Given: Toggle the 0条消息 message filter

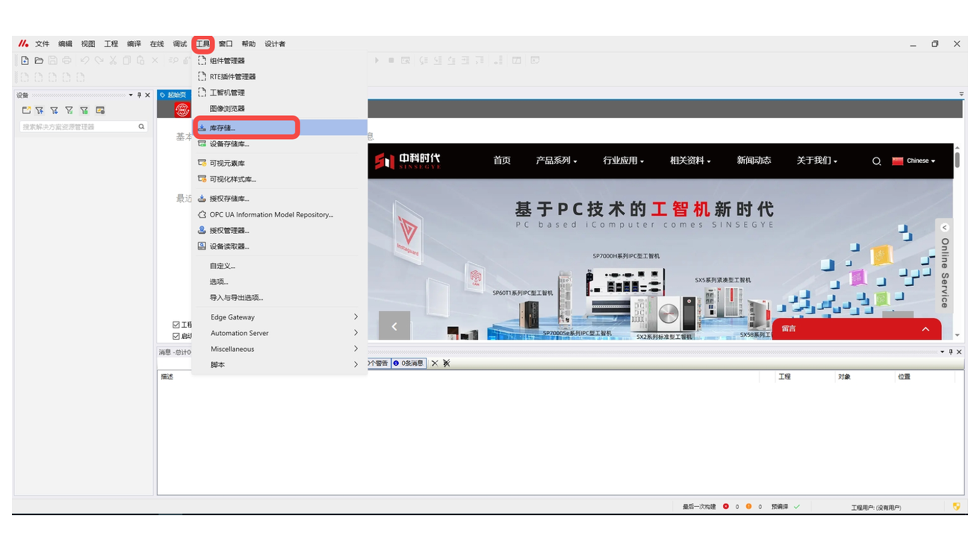Looking at the screenshot, I should [x=408, y=363].
